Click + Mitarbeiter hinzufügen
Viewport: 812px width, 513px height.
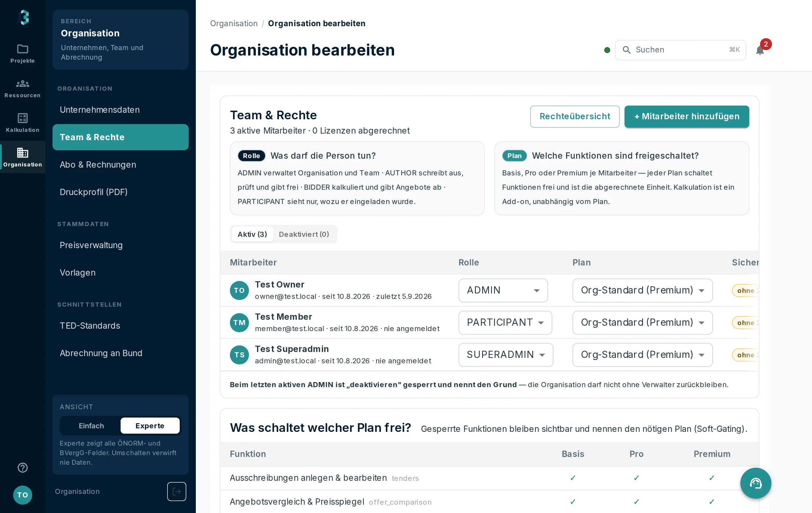click(x=687, y=117)
